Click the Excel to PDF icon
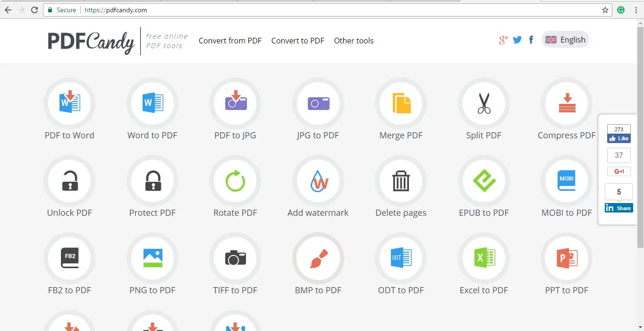The height and width of the screenshot is (331, 644). tap(484, 258)
